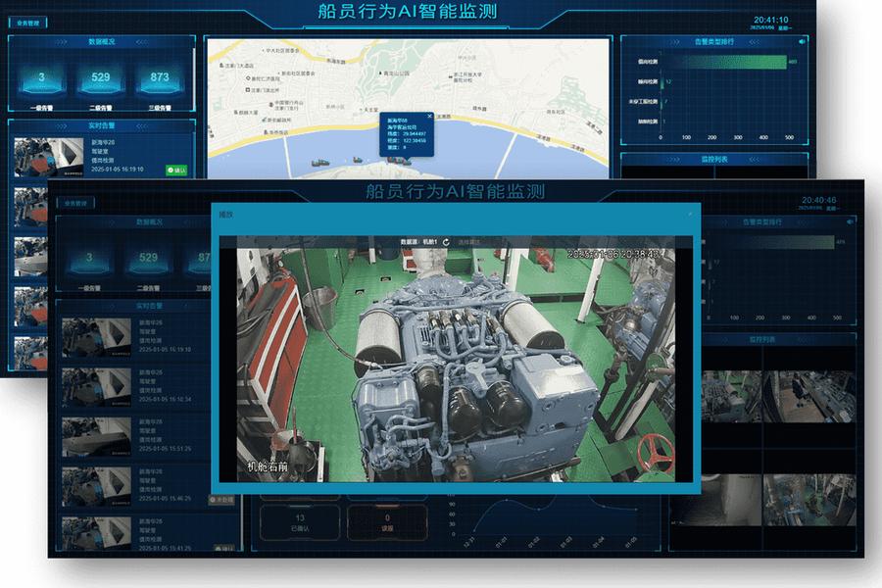Screen dimensions: 882x588
Task: Open front window alarm thumbnail dated 16:10:34
Action: click(x=96, y=387)
